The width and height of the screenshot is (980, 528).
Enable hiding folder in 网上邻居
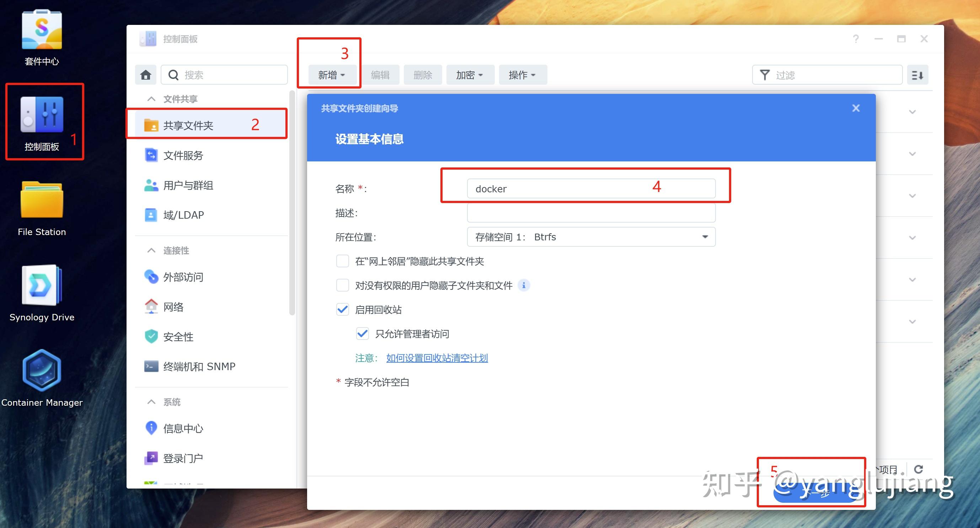[342, 261]
